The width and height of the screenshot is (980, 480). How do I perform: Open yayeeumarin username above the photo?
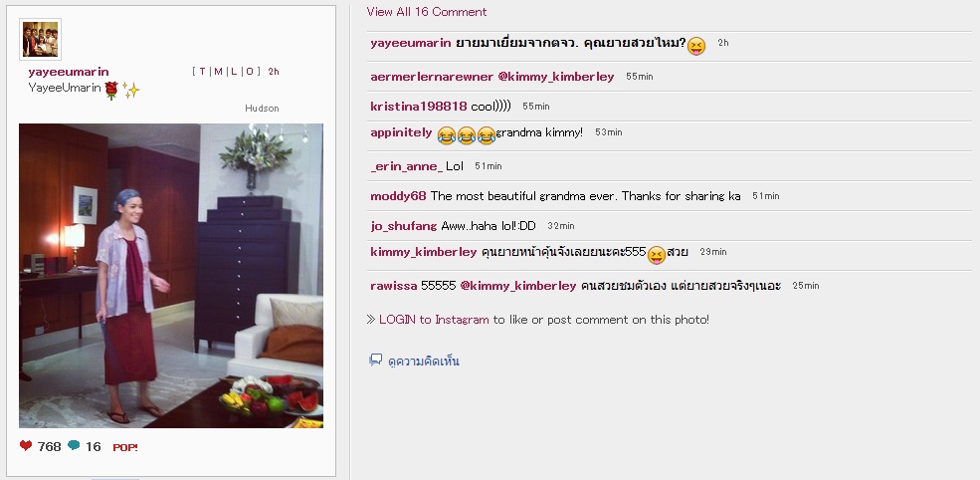point(69,72)
